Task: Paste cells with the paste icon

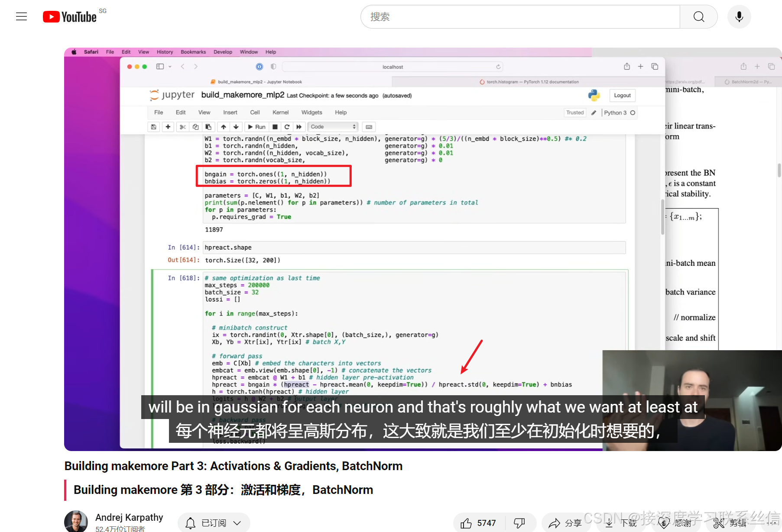Action: (208, 127)
